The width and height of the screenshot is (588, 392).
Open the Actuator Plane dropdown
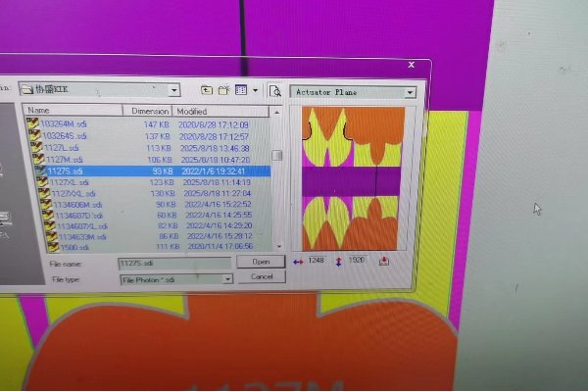(x=410, y=92)
